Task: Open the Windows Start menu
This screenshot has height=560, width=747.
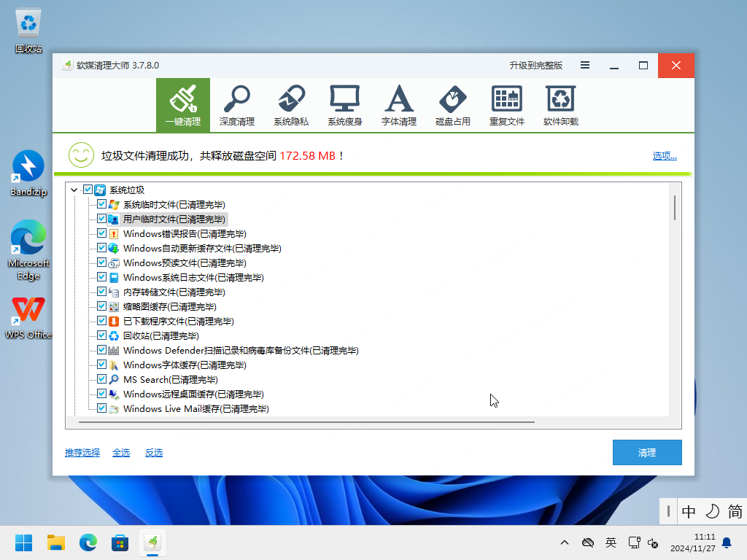Action: click(23, 542)
